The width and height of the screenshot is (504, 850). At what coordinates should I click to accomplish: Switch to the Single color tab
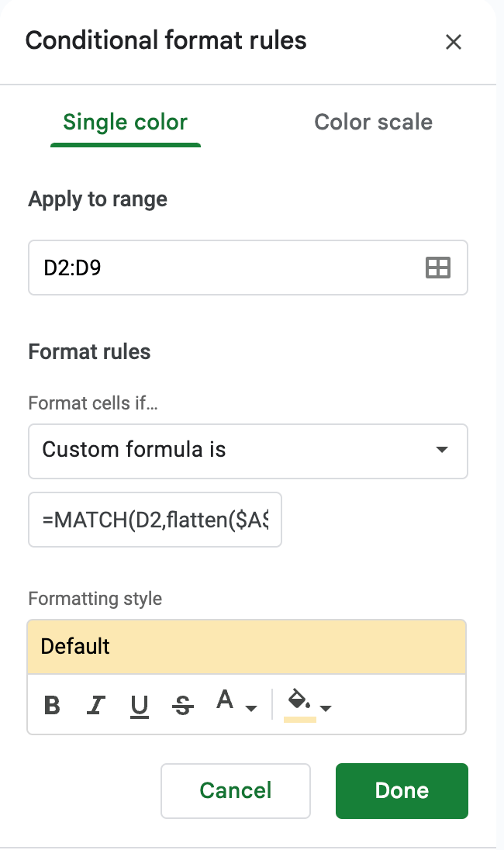pyautogui.click(x=125, y=123)
